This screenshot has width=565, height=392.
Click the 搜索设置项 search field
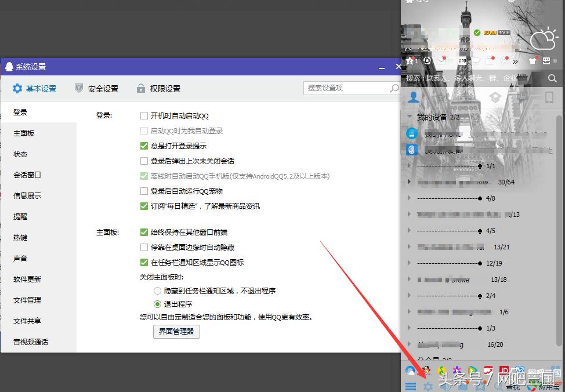pos(348,88)
